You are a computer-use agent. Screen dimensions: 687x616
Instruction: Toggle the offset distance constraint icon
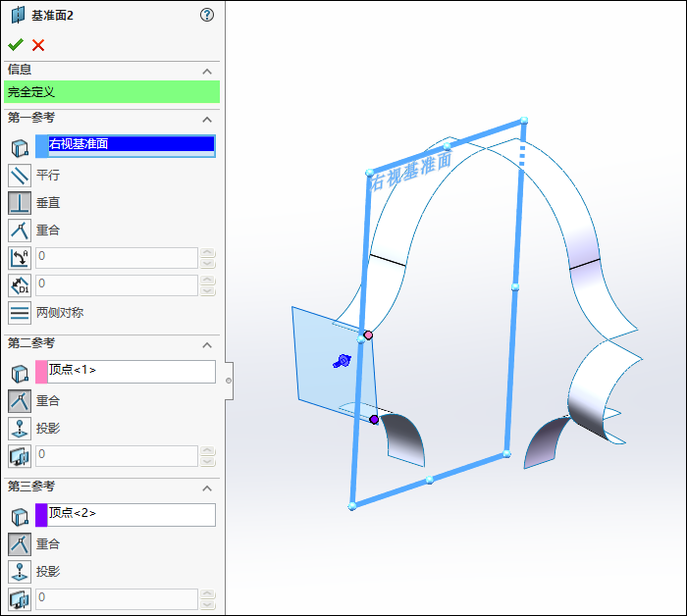click(x=20, y=285)
